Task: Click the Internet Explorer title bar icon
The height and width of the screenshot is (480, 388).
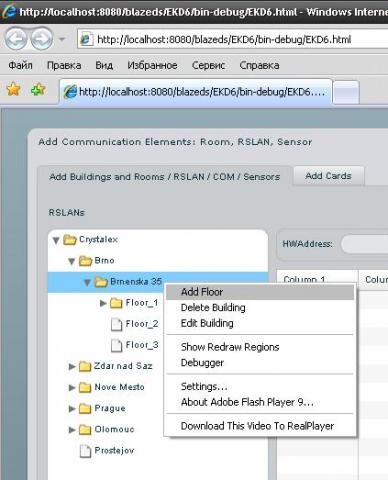Action: click(x=8, y=12)
